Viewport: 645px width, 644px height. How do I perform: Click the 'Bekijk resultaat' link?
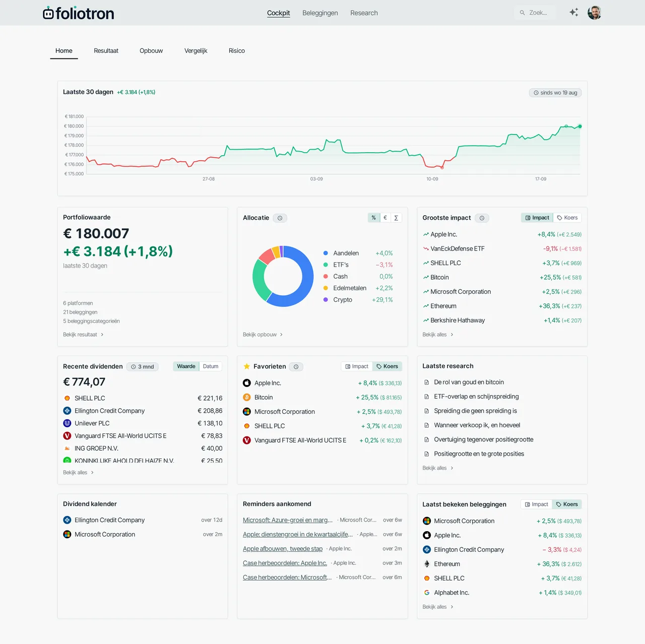83,335
